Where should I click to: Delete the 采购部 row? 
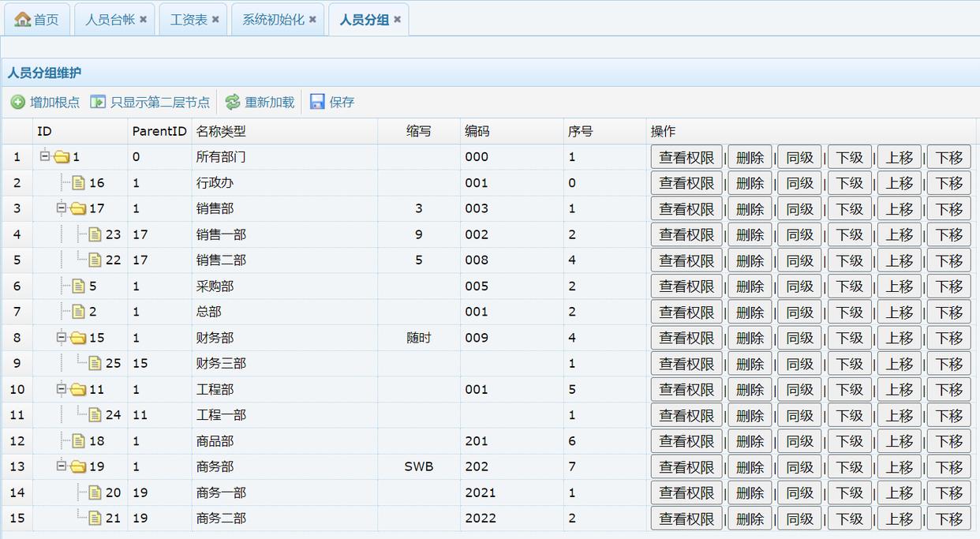click(x=749, y=286)
